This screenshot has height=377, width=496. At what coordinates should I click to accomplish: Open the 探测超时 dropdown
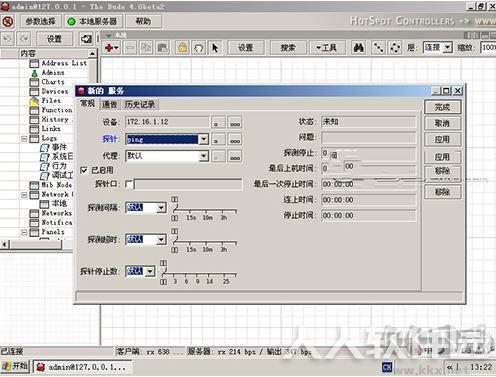(161, 239)
